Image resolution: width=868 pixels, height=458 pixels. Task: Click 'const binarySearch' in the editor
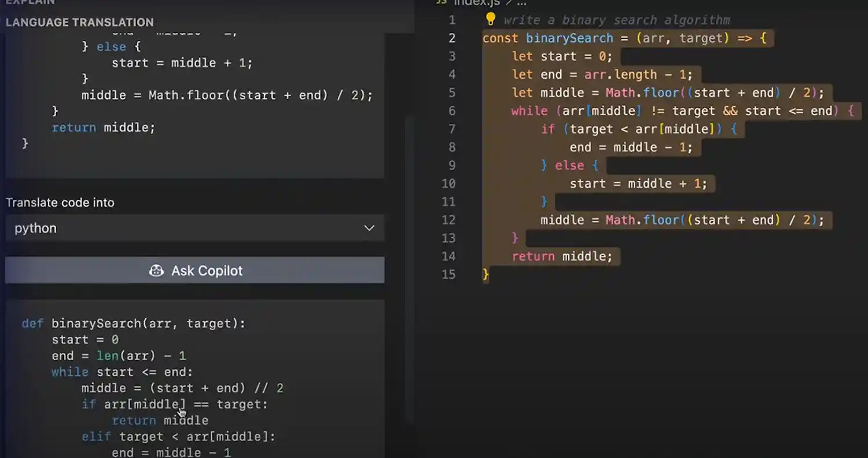click(547, 38)
